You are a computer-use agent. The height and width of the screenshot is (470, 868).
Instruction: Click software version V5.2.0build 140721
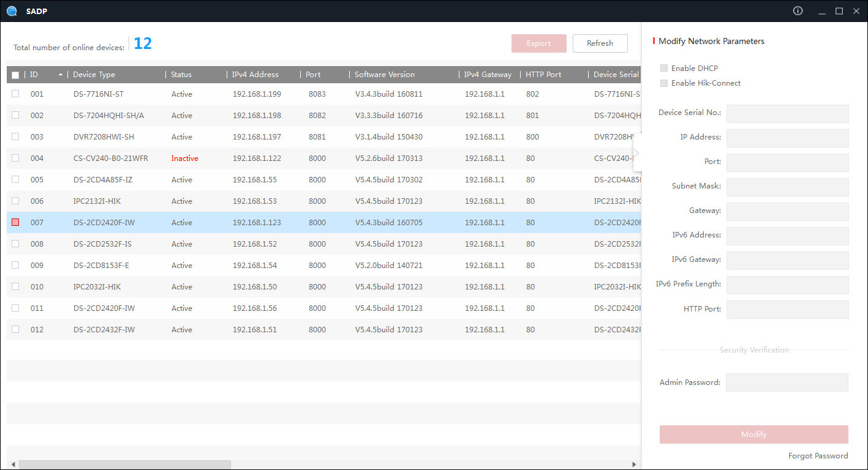[389, 266]
